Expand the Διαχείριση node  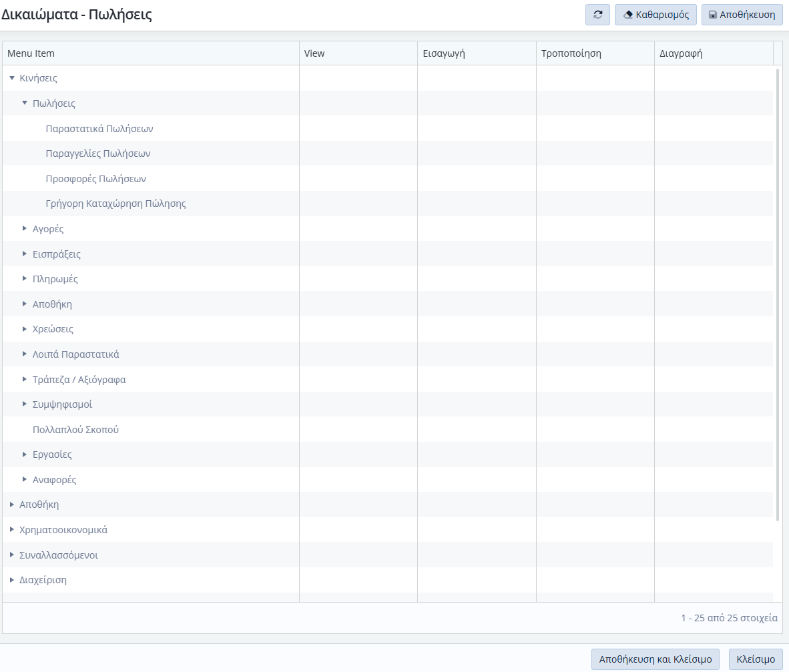12,580
